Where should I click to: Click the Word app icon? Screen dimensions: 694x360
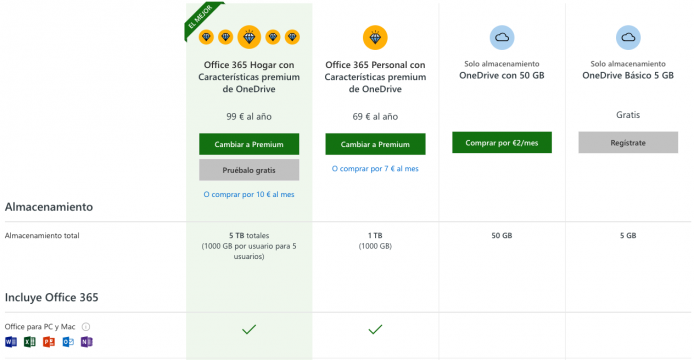click(x=11, y=342)
